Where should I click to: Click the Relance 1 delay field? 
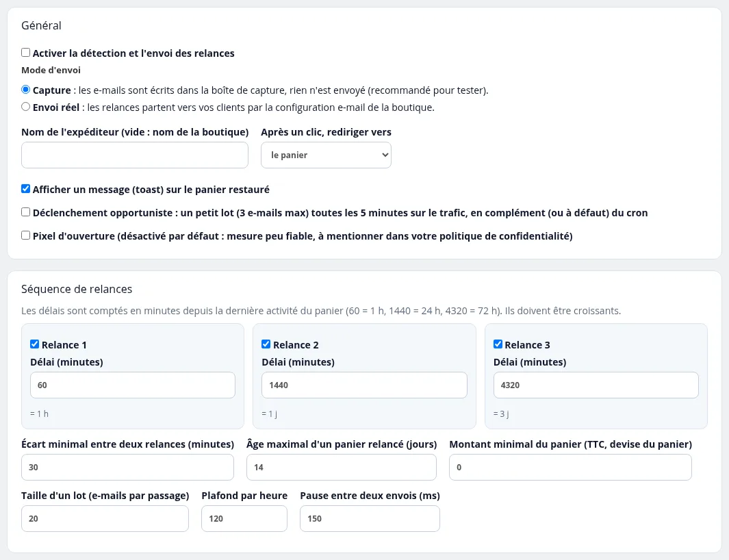133,385
